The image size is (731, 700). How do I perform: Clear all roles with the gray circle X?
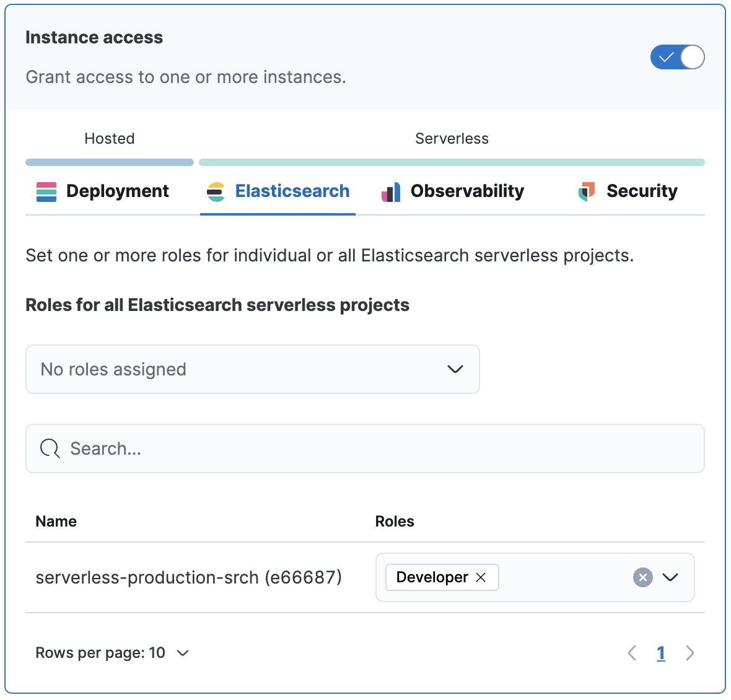[643, 577]
